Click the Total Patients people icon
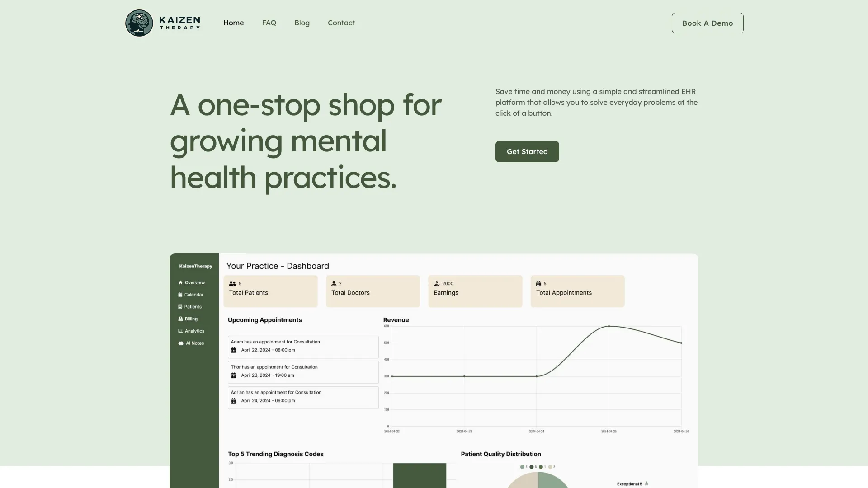Viewport: 868px width, 488px height. [232, 283]
